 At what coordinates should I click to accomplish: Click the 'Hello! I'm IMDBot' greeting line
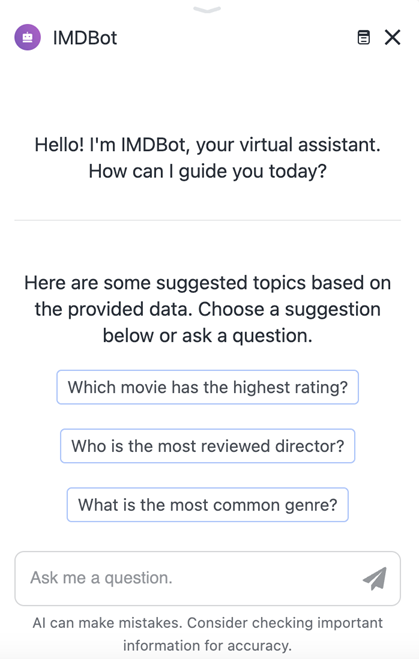[208, 145]
